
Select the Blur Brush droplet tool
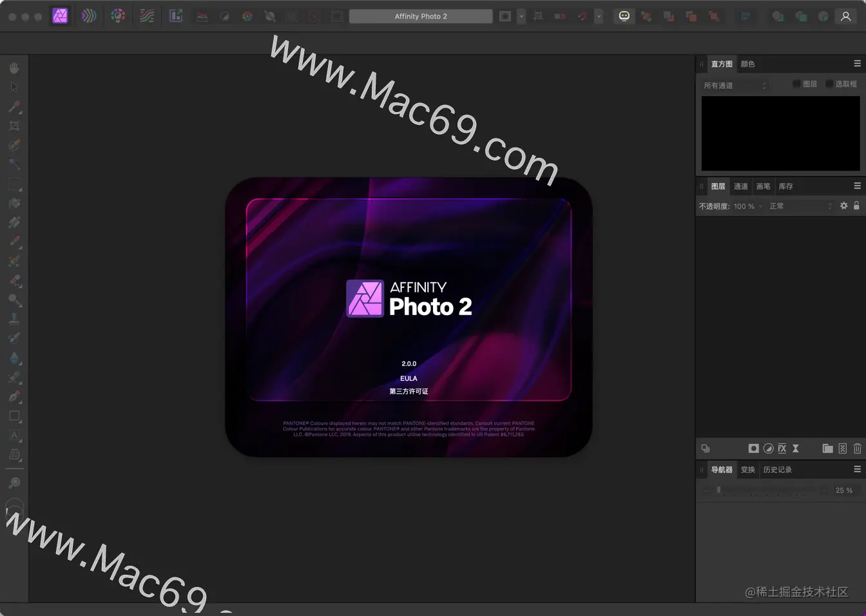14,358
